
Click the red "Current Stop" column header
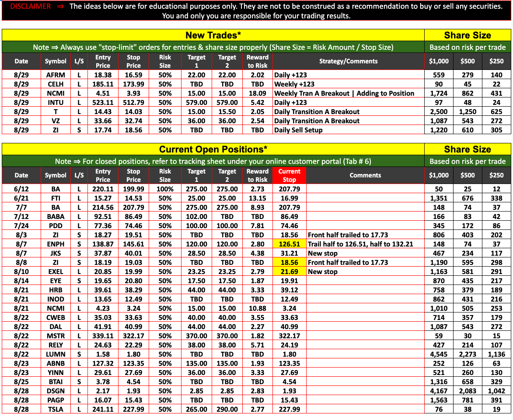click(289, 175)
